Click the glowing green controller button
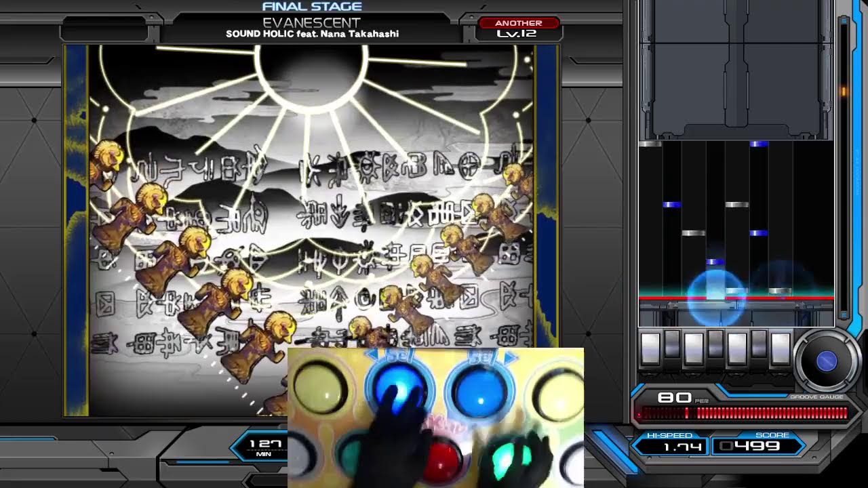The width and height of the screenshot is (868, 488). point(510,458)
